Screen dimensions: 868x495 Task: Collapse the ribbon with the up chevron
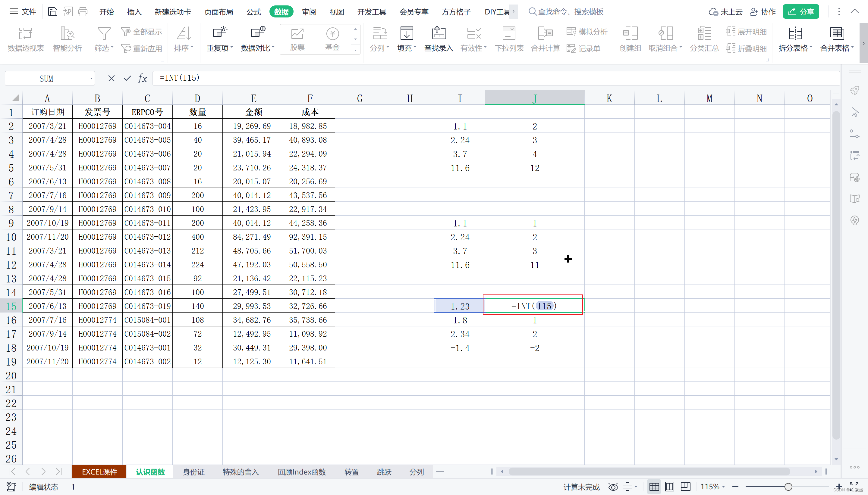(854, 11)
